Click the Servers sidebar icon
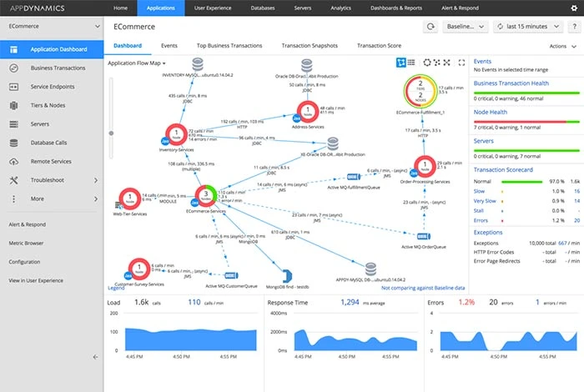 pyautogui.click(x=14, y=124)
